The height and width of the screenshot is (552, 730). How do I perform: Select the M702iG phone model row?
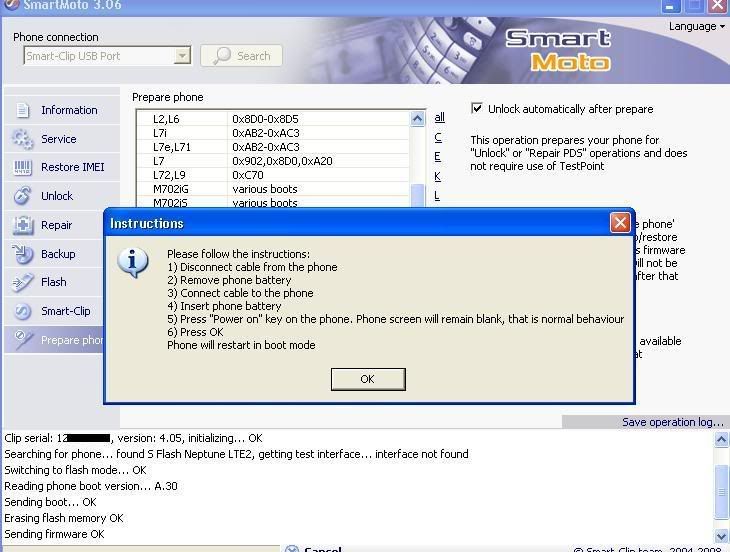click(273, 189)
